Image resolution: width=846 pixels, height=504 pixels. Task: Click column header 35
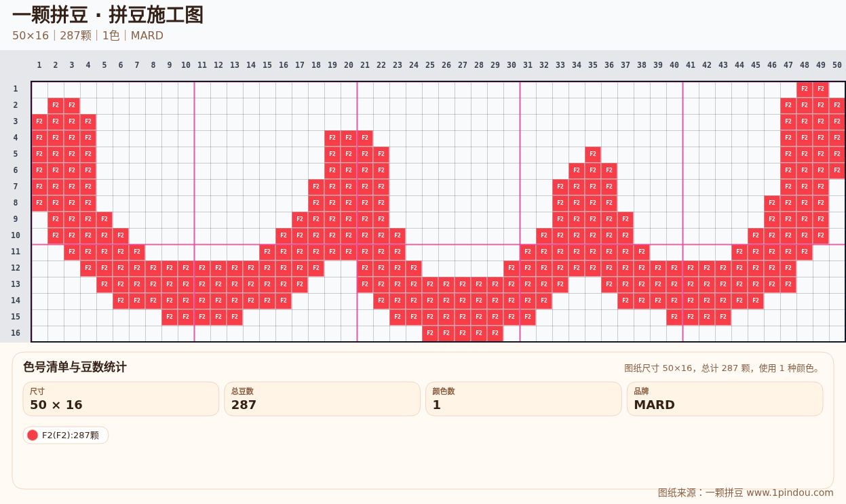point(593,65)
